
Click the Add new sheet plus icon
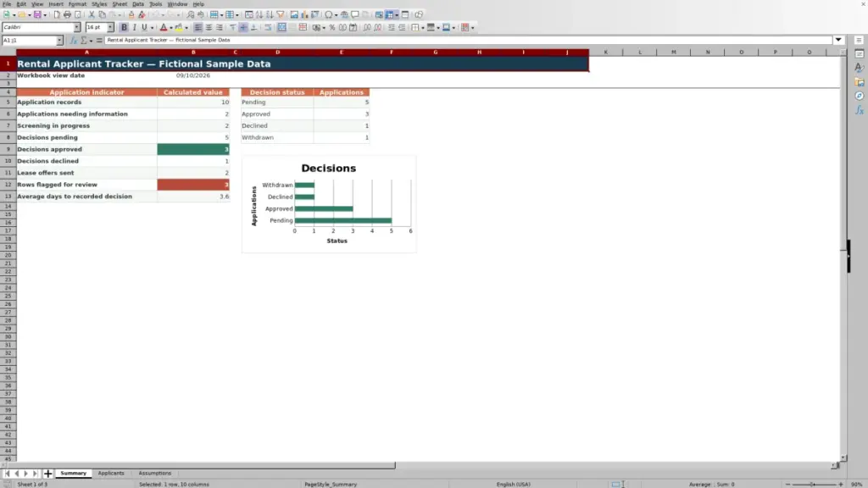[x=47, y=474]
